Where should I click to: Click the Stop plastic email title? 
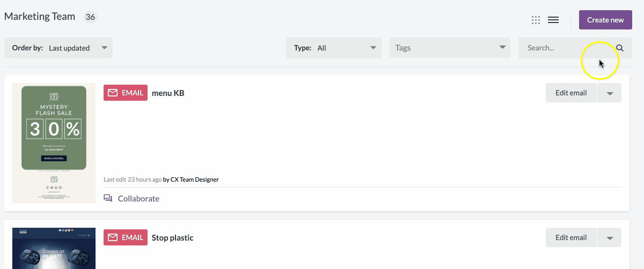(173, 237)
